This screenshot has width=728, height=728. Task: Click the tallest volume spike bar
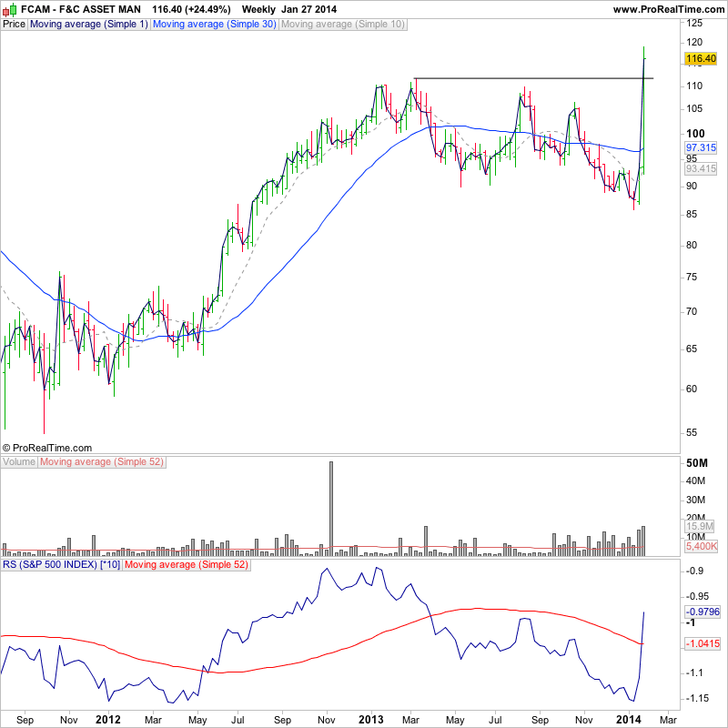[x=331, y=509]
